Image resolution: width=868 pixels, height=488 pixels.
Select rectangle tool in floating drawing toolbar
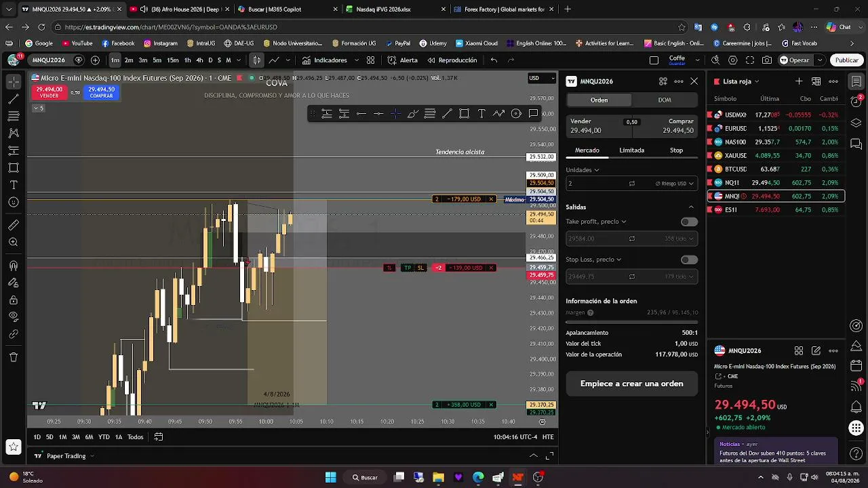click(464, 114)
